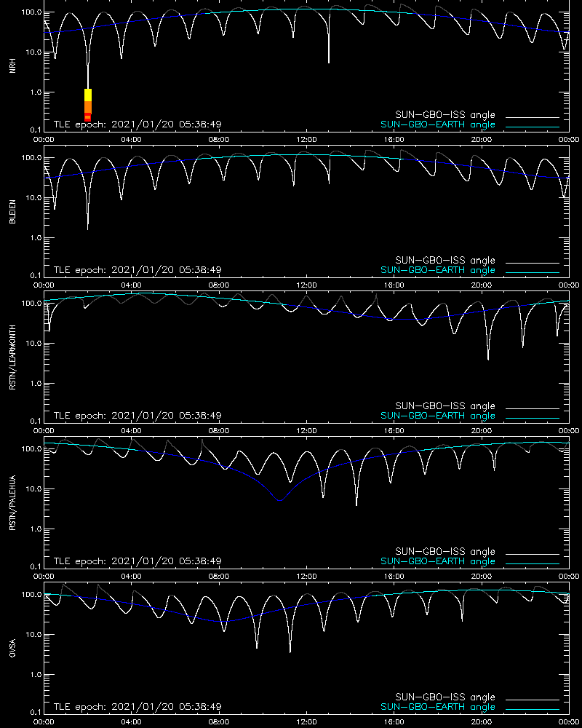Click the 04:00 tick label under the RSTN/LEARMONTH plot
The image size is (582, 728).
tap(131, 430)
